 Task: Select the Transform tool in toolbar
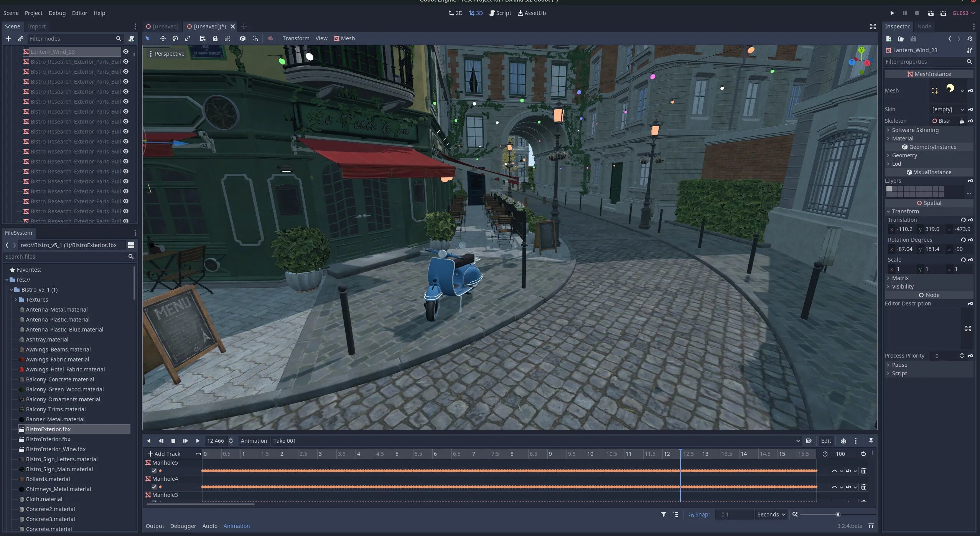[295, 38]
